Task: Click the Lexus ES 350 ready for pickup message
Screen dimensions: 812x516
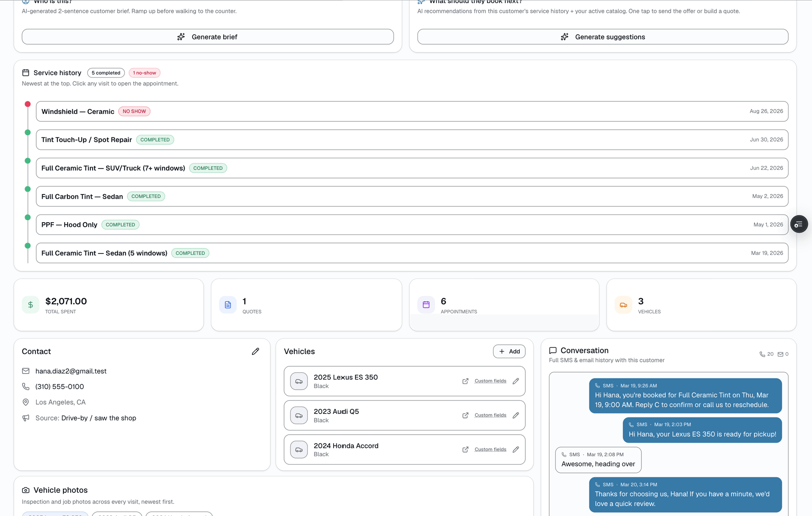Action: [702, 430]
